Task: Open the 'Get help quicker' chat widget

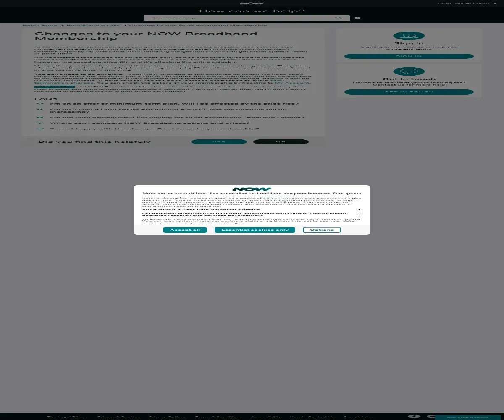Action: tap(467, 417)
